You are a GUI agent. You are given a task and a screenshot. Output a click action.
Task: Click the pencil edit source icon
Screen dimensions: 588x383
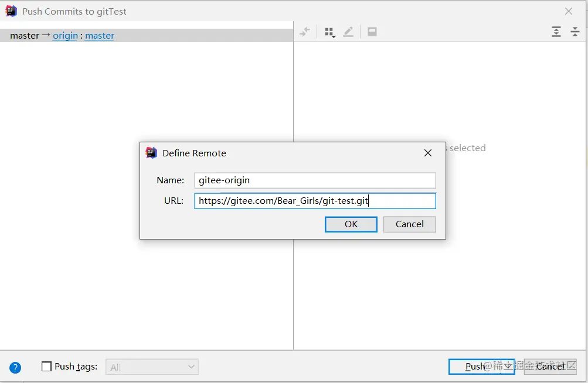pyautogui.click(x=348, y=32)
